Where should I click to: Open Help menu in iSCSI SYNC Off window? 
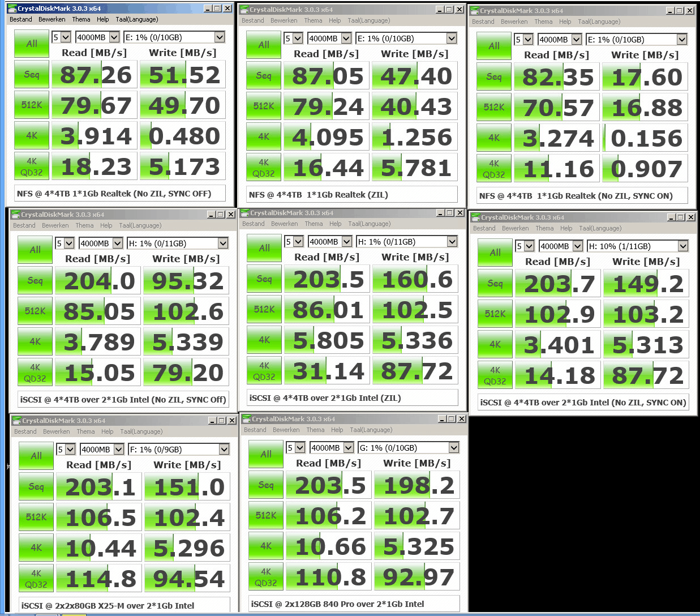click(106, 225)
